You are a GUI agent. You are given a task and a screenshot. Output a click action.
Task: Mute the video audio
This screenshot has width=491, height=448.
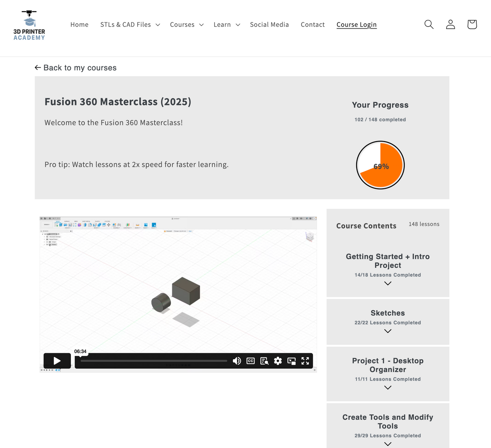coord(237,361)
